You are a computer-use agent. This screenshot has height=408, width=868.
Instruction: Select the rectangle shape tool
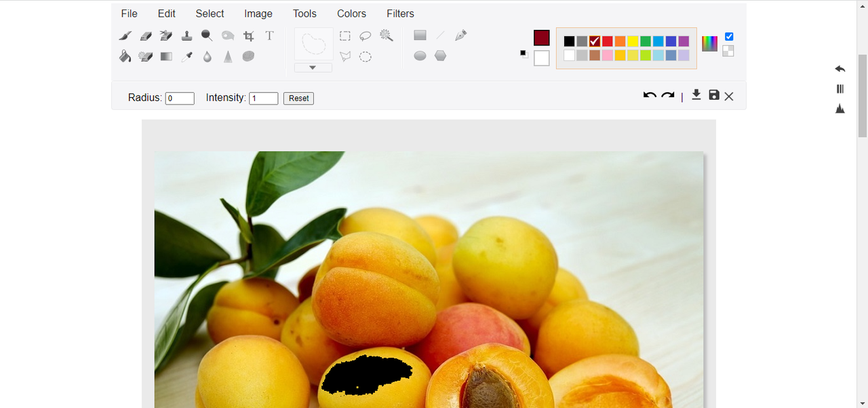click(420, 35)
